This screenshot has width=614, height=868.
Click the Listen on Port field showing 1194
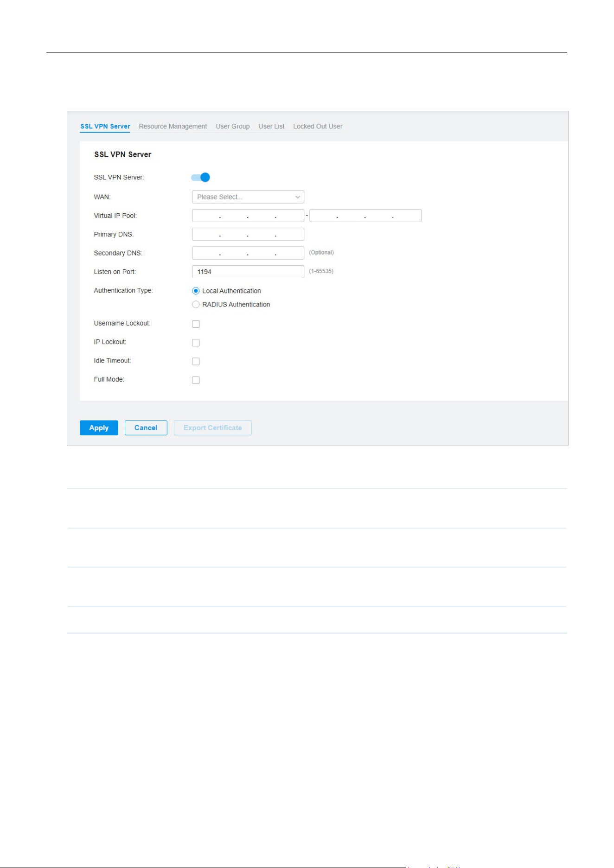(x=248, y=272)
